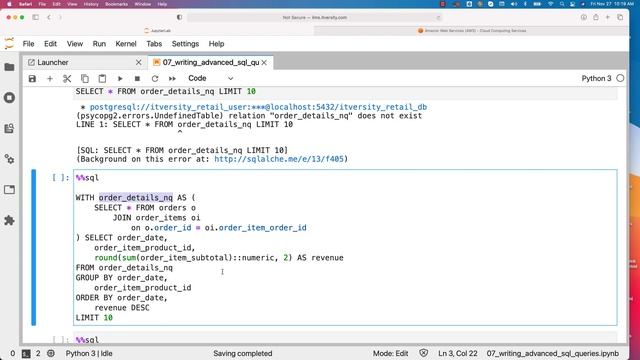Click the Safari address bar
This screenshot has width=640, height=360.
pyautogui.click(x=314, y=18)
